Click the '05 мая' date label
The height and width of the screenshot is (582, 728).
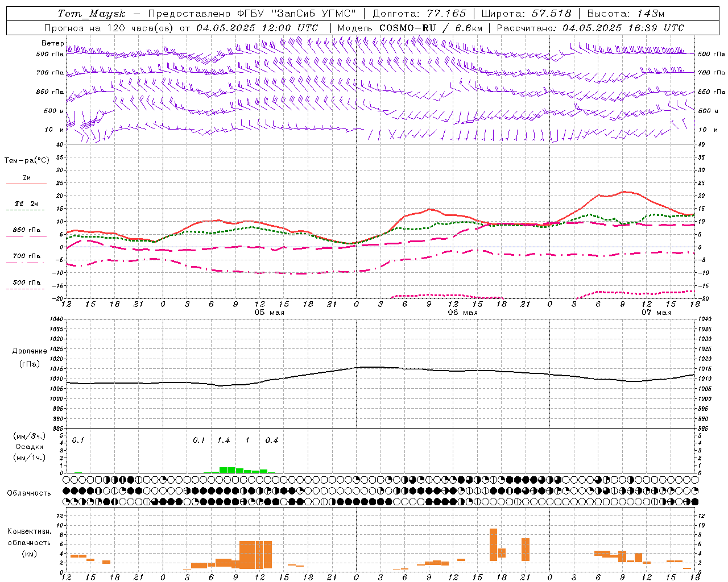coord(270,313)
